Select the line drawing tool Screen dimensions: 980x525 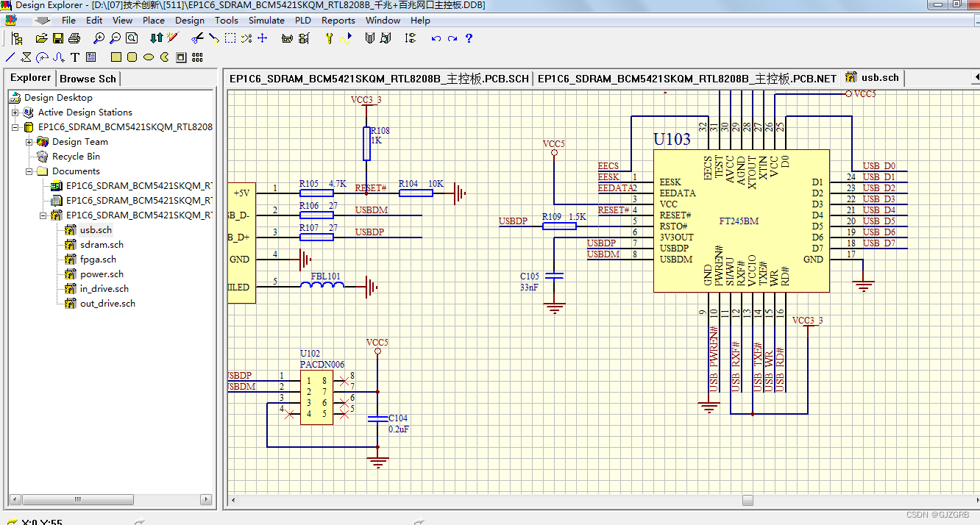pos(10,56)
